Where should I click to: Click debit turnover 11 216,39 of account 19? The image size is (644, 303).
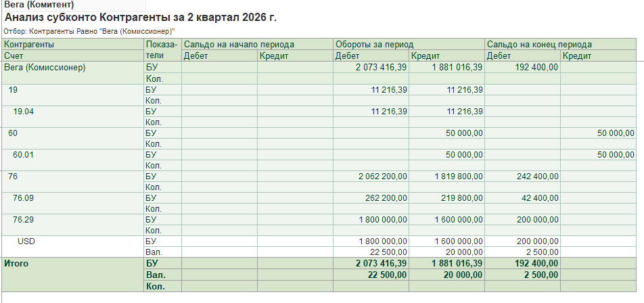coord(388,89)
